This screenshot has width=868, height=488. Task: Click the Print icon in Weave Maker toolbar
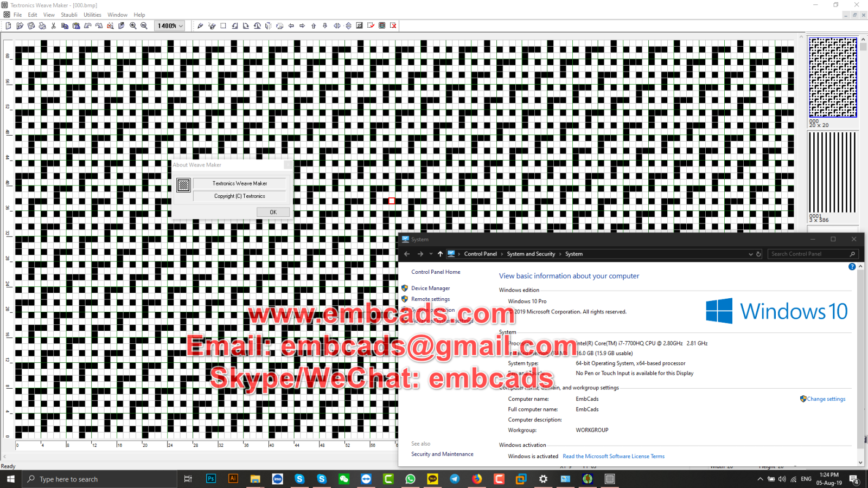coord(42,25)
